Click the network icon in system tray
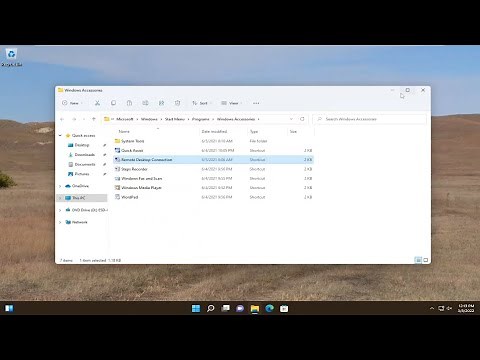This screenshot has width=480, height=360. point(441,308)
